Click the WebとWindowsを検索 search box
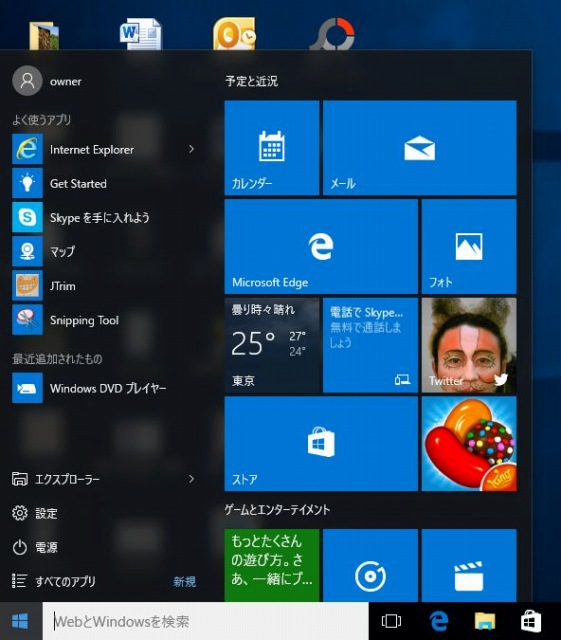 click(205, 621)
